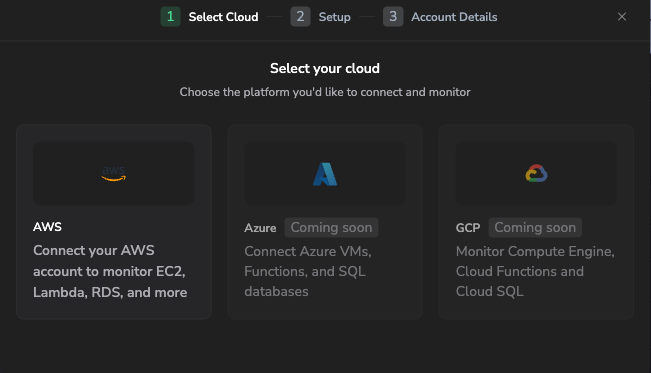Click GCP's Coming soon badge
Viewport: 651px width, 373px height.
coord(535,228)
